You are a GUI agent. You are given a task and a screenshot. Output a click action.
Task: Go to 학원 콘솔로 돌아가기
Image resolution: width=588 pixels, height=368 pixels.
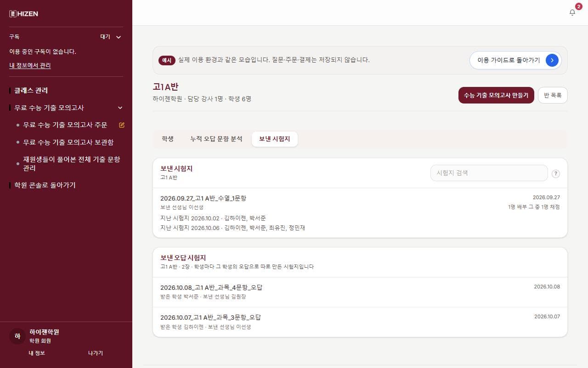[45, 185]
